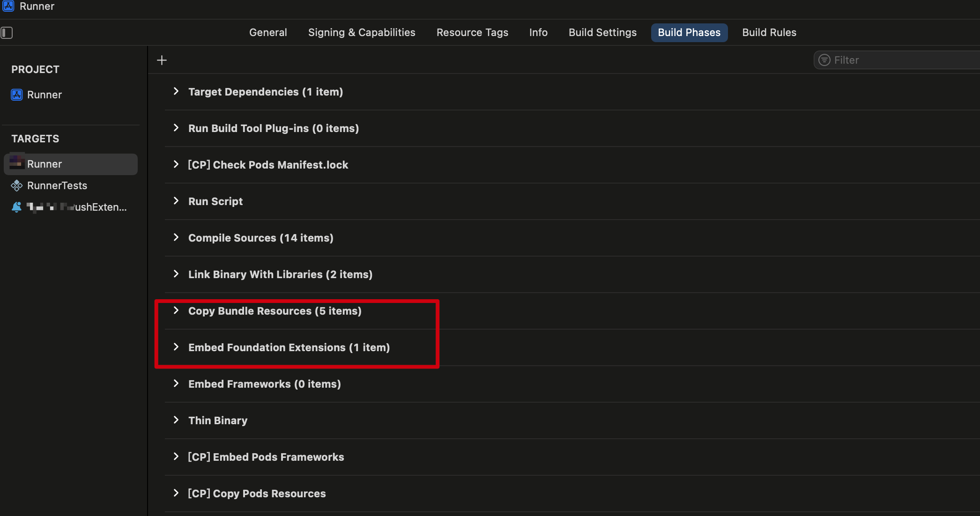Open the Resource Tags tab
The height and width of the screenshot is (516, 980).
tap(472, 33)
